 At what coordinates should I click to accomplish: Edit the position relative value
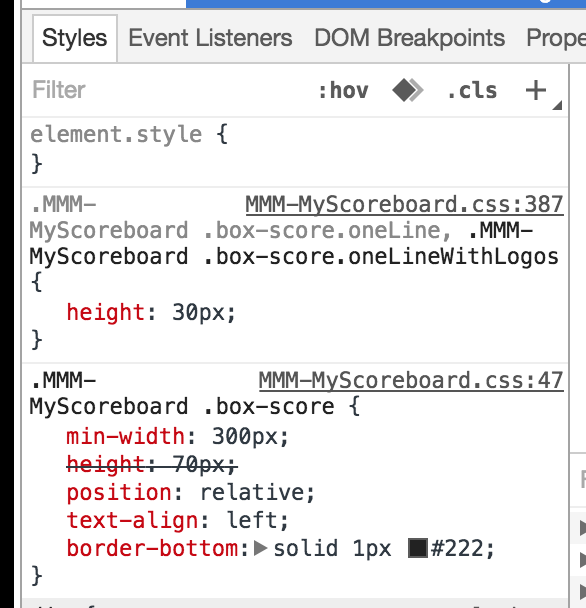252,492
